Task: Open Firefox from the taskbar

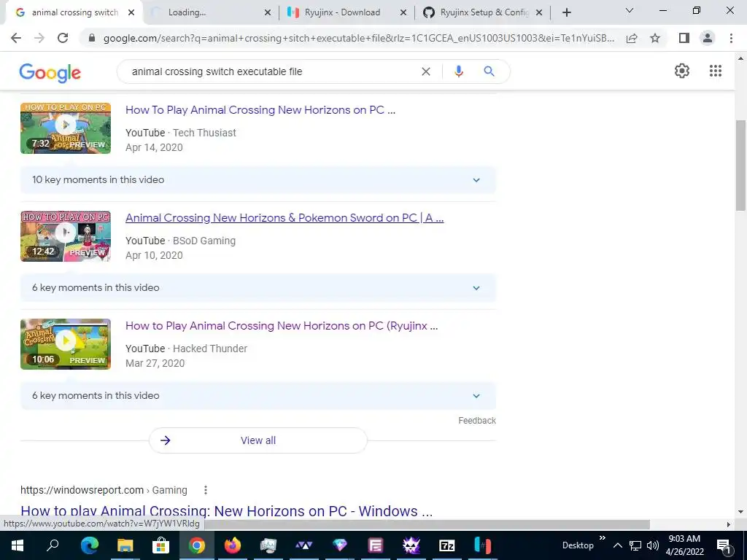Action: (x=233, y=545)
